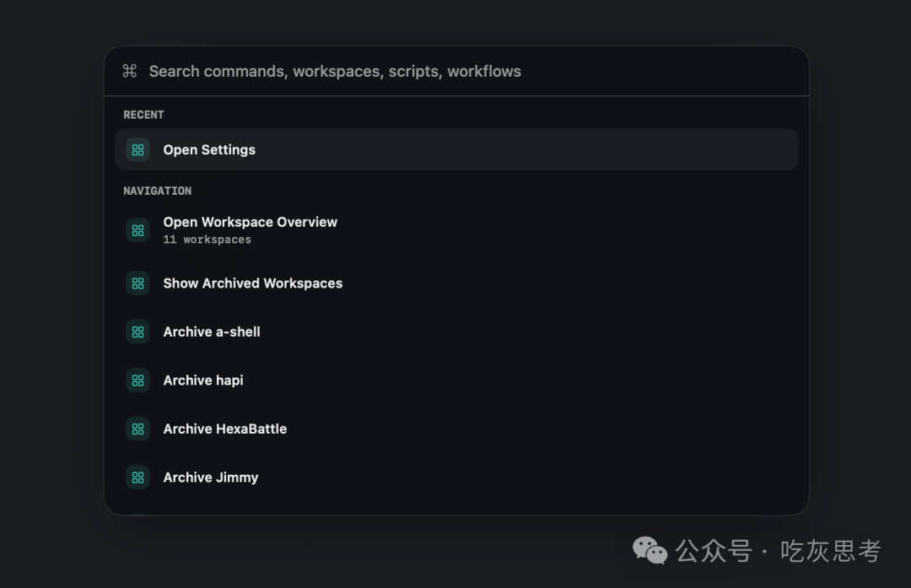Select the Archive a-shell command
This screenshot has height=588, width=911.
point(212,332)
